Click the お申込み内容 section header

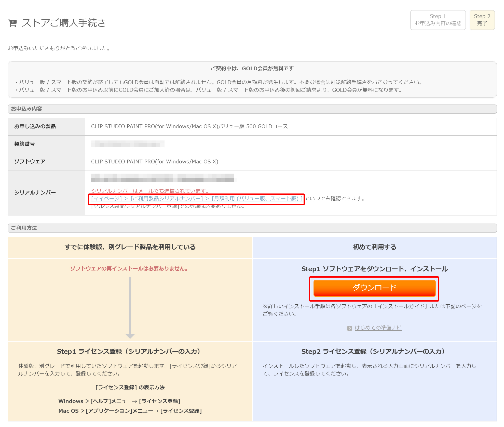[x=252, y=109]
